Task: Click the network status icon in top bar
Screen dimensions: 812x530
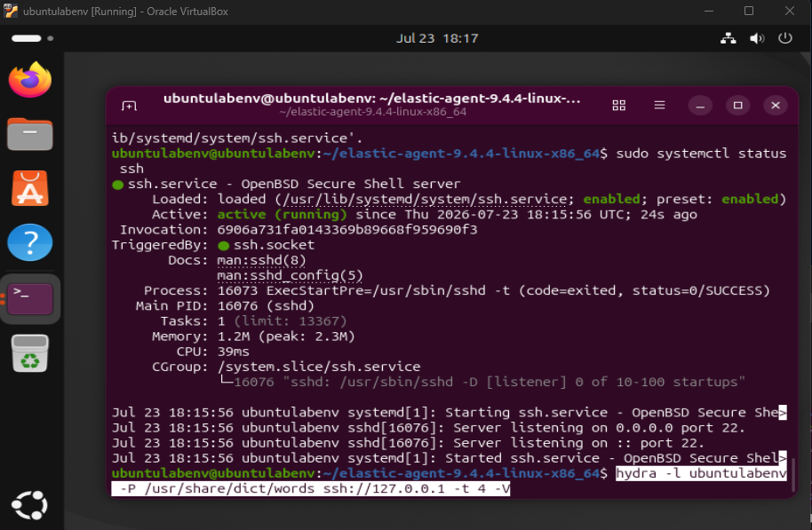Action: [728, 38]
